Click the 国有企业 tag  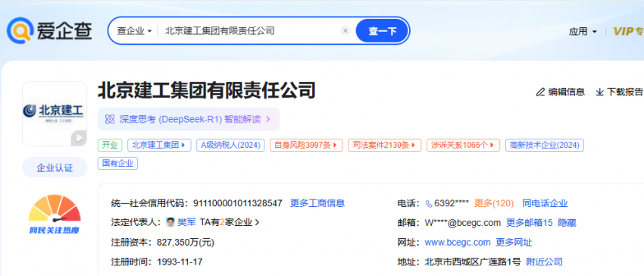[x=117, y=163]
